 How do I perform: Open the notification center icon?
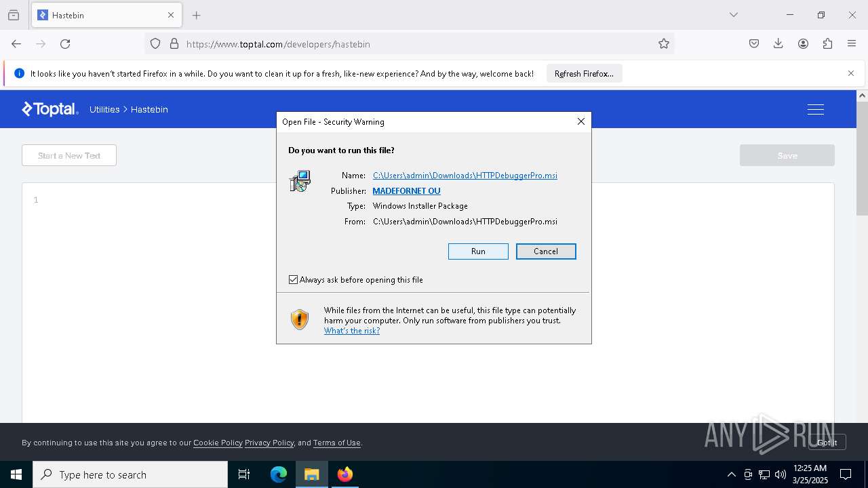click(846, 474)
